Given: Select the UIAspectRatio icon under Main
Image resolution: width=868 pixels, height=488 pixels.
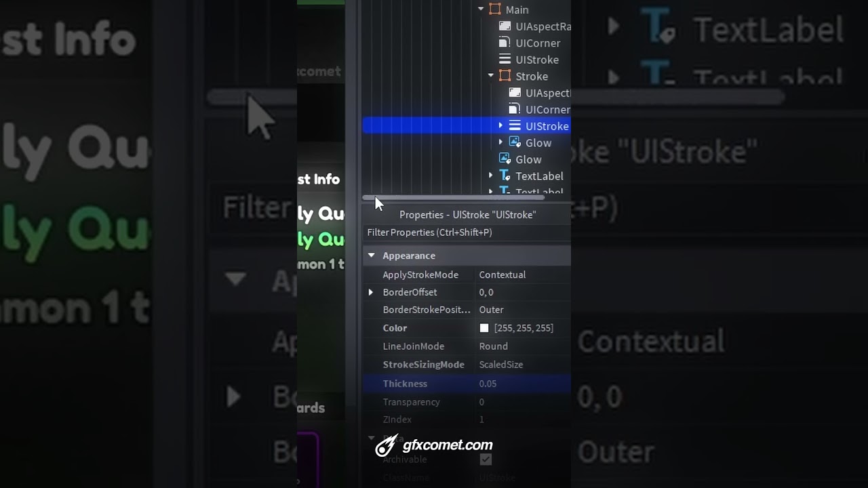Looking at the screenshot, I should tap(505, 26).
